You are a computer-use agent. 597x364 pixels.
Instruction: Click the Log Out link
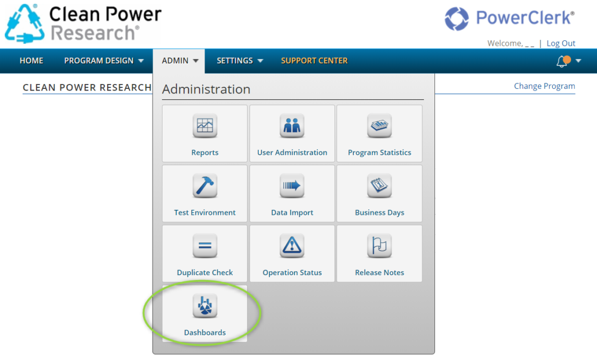click(561, 43)
